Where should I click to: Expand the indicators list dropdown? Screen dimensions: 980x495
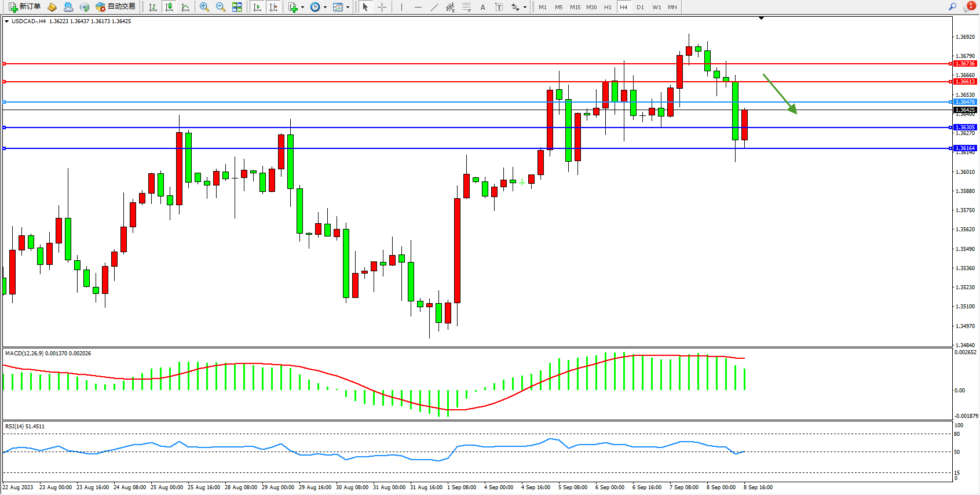(302, 8)
